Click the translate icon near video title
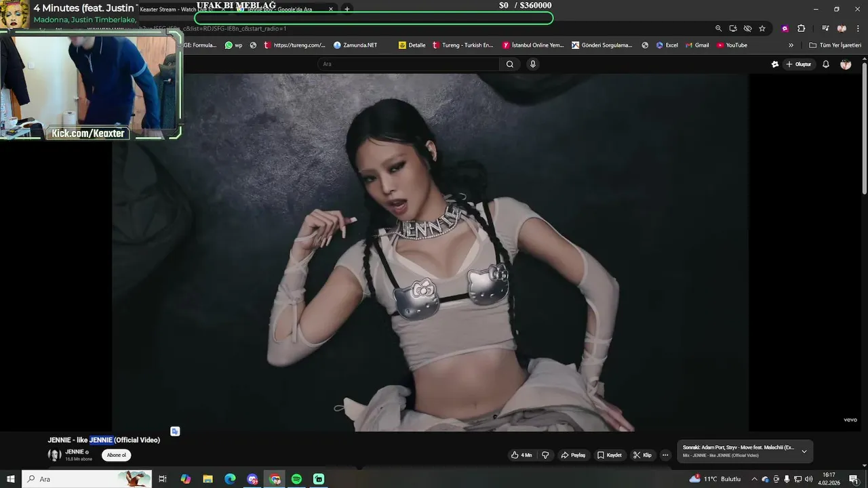Image resolution: width=868 pixels, height=488 pixels. (x=175, y=431)
